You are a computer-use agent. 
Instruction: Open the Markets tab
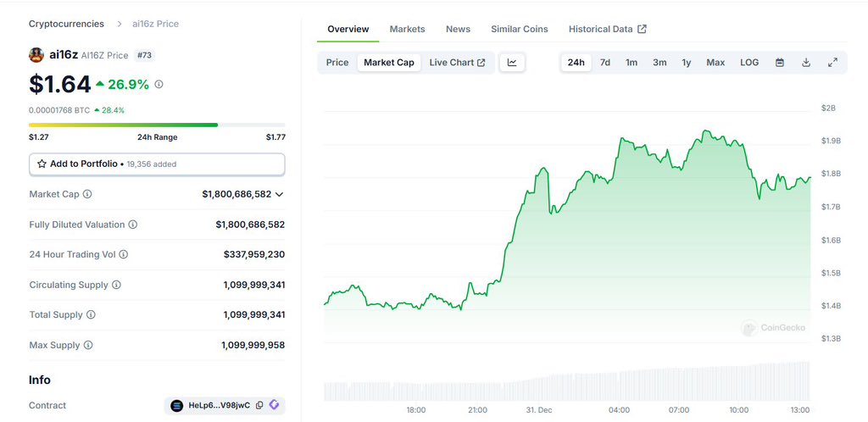[408, 29]
